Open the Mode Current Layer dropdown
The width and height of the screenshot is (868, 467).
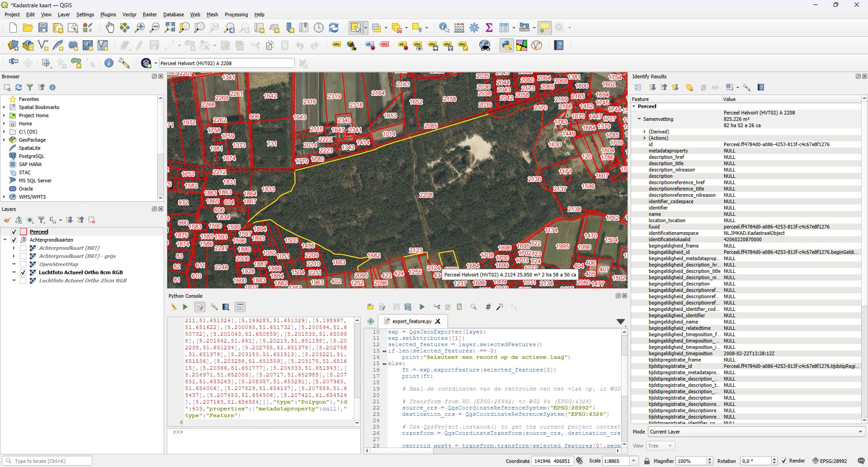756,432
